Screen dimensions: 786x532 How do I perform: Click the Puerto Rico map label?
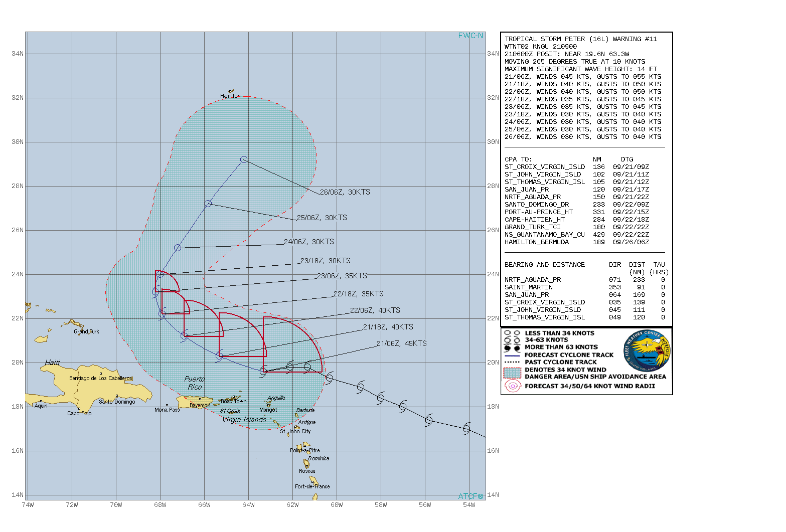tap(195, 383)
